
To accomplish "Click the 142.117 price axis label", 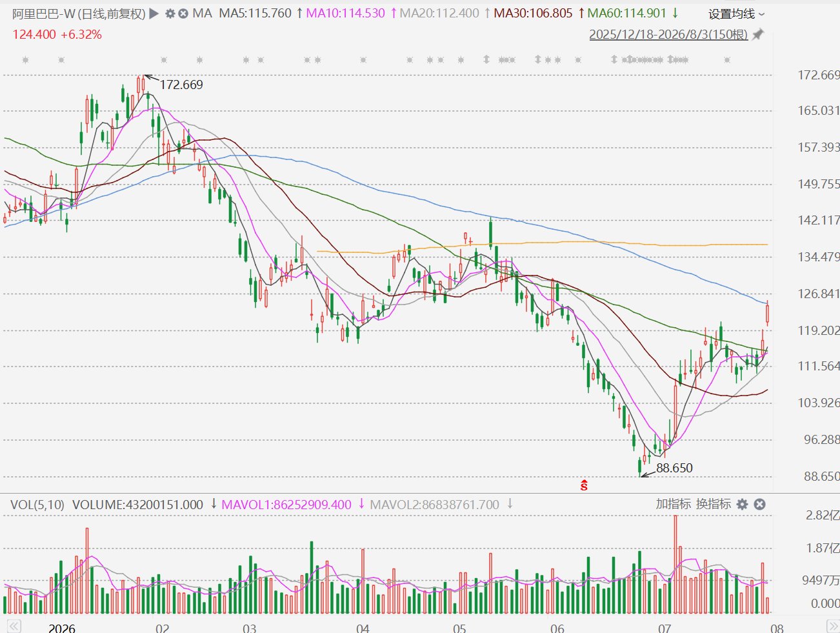I will point(819,220).
